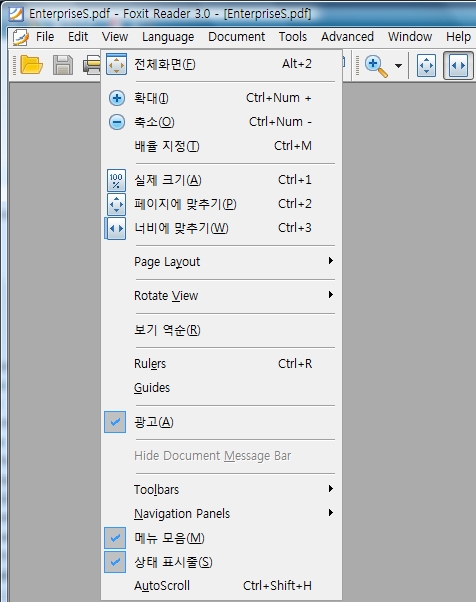
Task: Open the Help menu
Action: pyautogui.click(x=458, y=37)
